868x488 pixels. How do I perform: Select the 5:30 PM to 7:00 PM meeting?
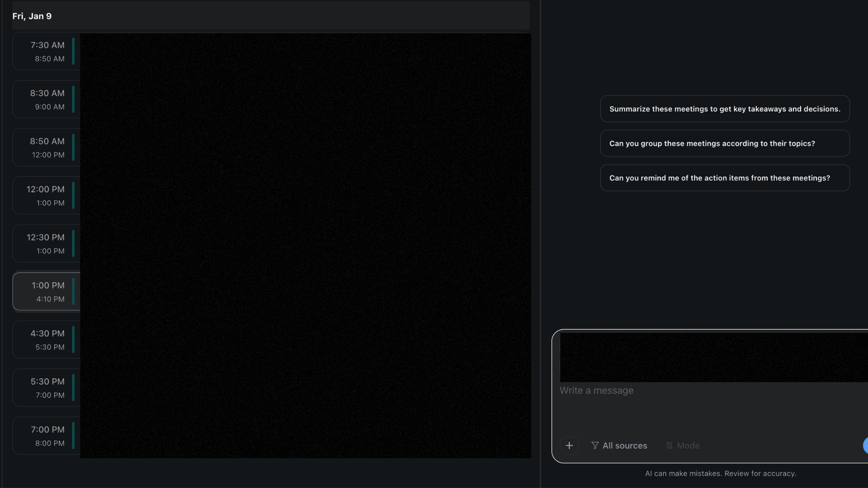coord(47,388)
